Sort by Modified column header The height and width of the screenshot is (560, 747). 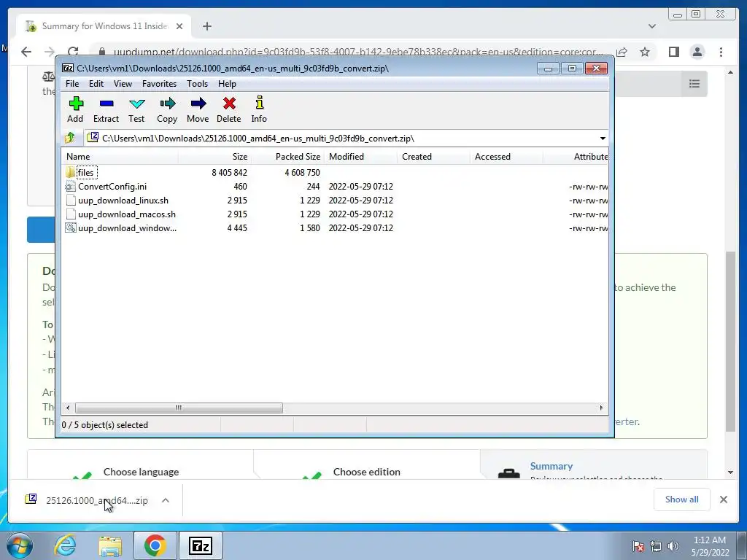tap(360, 157)
